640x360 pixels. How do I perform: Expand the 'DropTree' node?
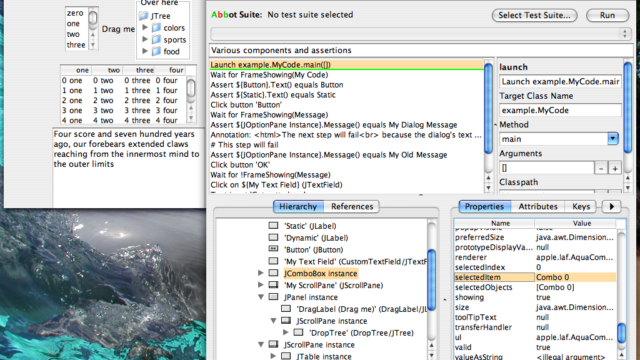[x=286, y=332]
